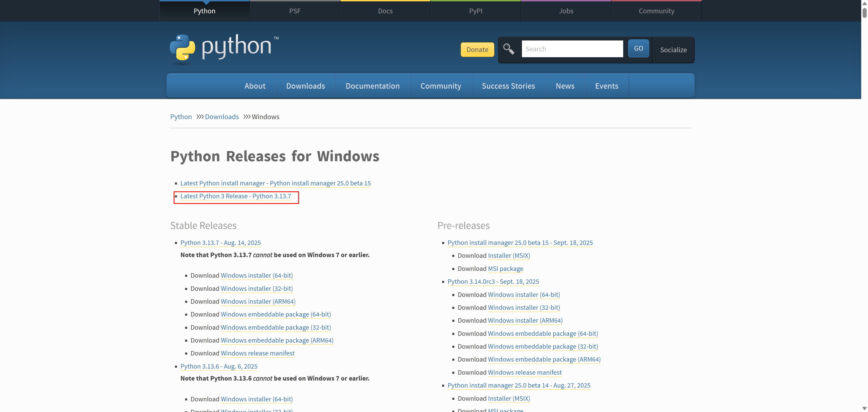Download Python 3.13.7 Windows installer (64-bit)

256,275
